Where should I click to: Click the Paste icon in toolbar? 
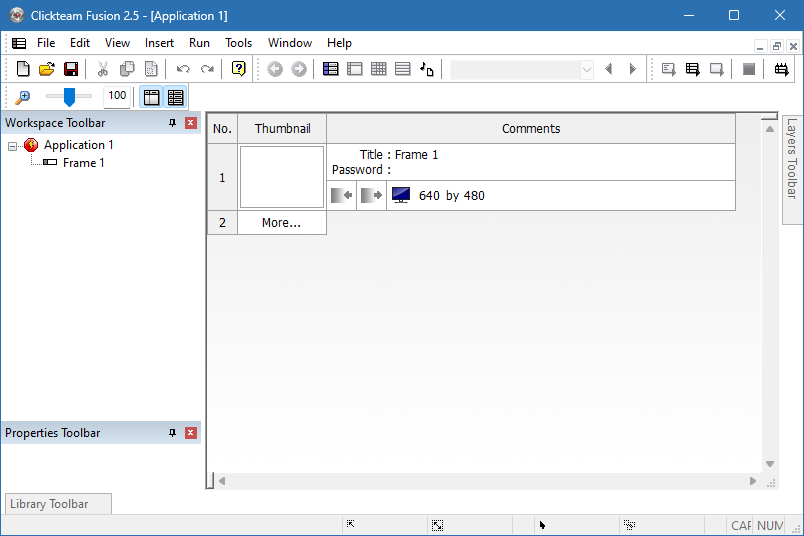click(151, 69)
